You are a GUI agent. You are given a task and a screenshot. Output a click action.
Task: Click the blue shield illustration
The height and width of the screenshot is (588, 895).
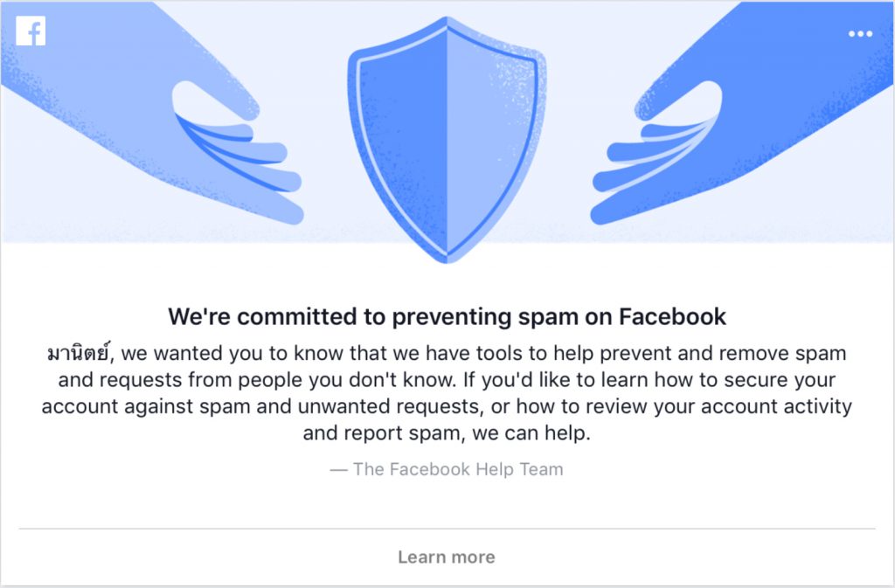click(x=447, y=140)
